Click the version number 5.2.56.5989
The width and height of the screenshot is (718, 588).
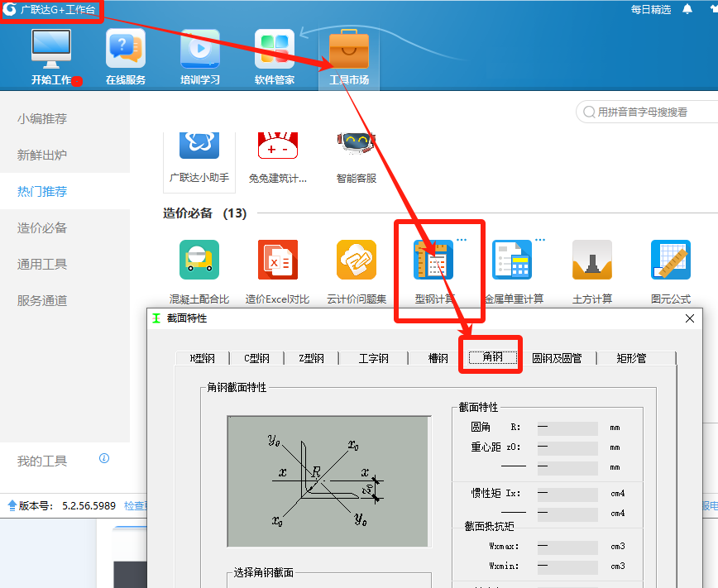point(89,505)
